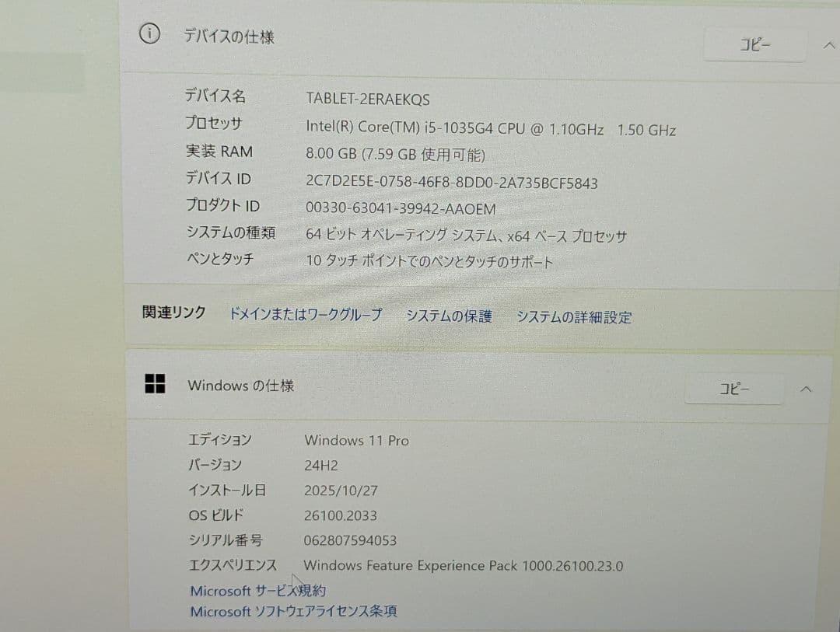The image size is (840, 632).
Task: Open Microsoft サービス規約 link
Action: coord(257,591)
